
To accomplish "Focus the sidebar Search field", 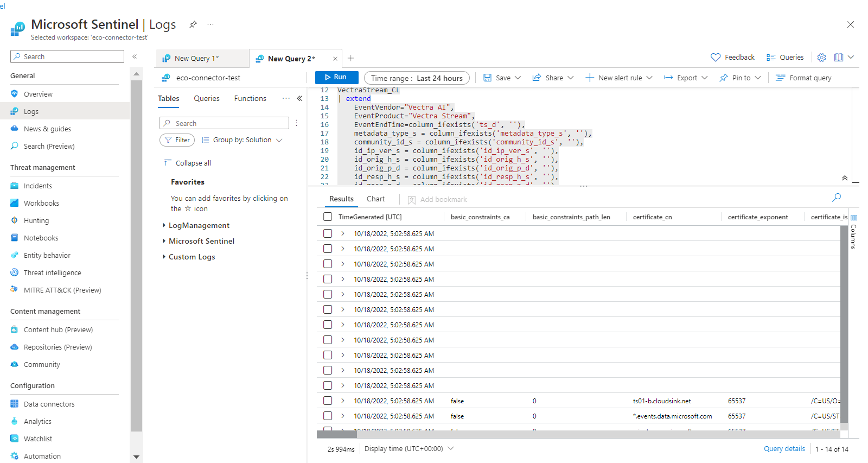I will (67, 56).
